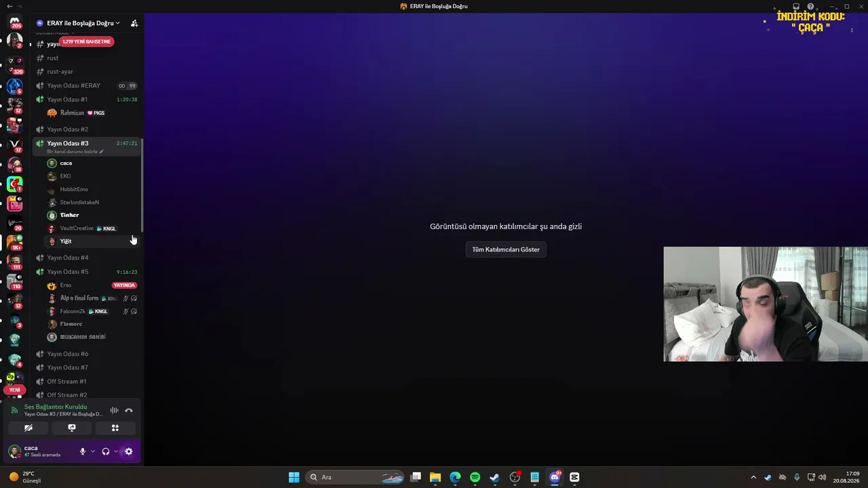Screen dimensions: 868x488
Task: Open server icon with 320 badge
Action: (x=15, y=64)
